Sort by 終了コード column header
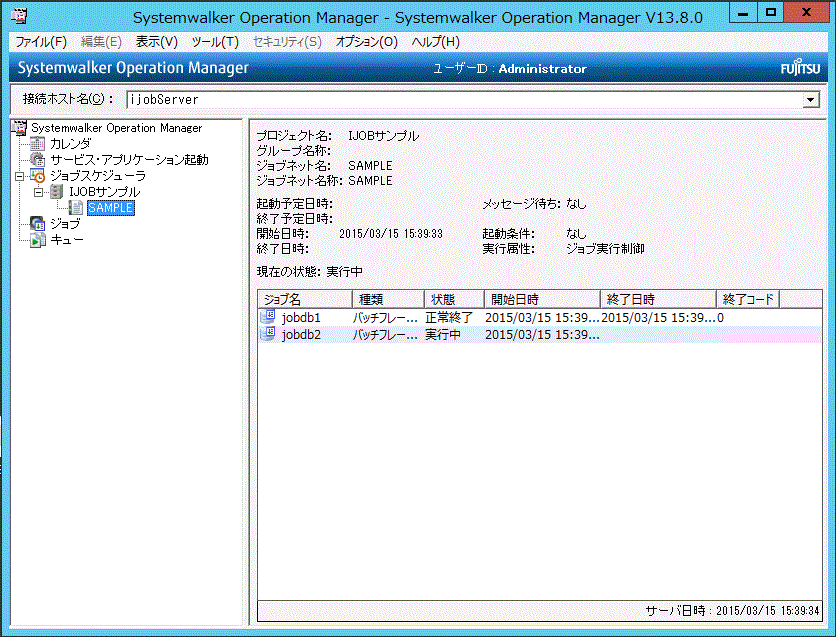The image size is (836, 637). 748,299
